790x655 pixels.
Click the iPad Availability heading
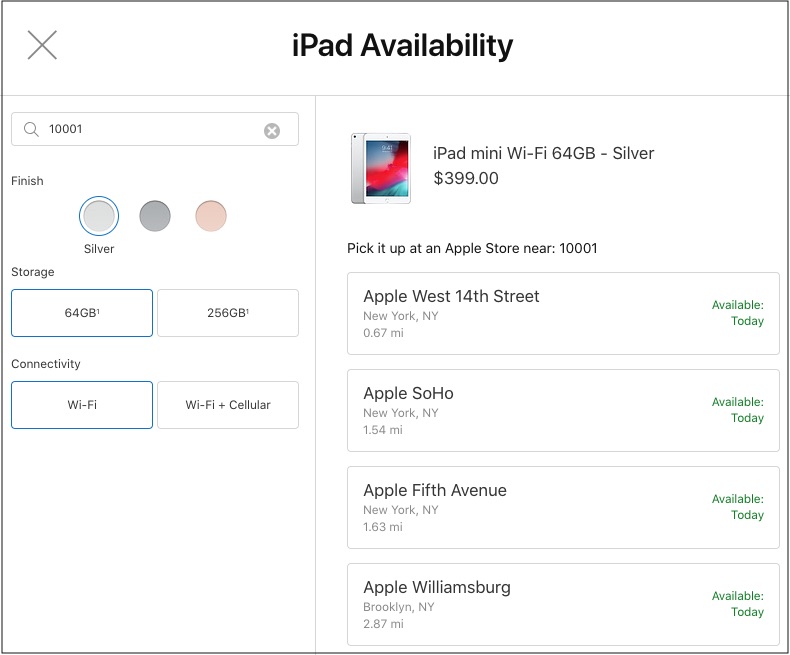(x=403, y=46)
